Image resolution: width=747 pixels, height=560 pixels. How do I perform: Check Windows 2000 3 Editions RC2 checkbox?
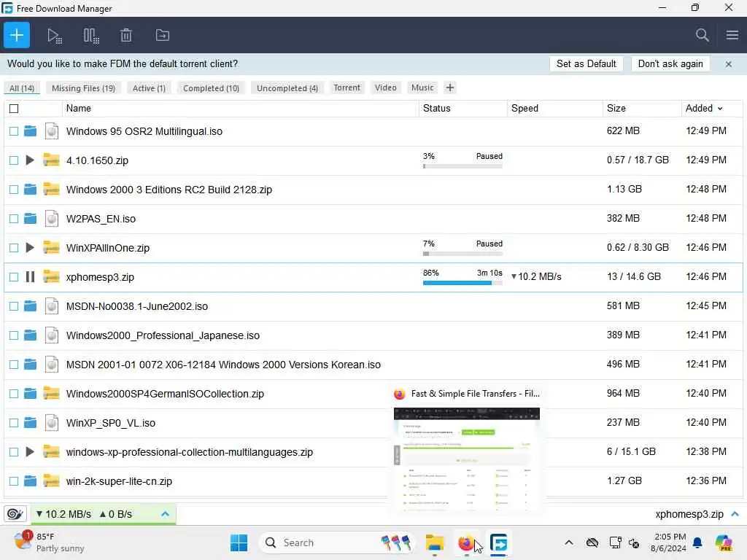point(14,190)
